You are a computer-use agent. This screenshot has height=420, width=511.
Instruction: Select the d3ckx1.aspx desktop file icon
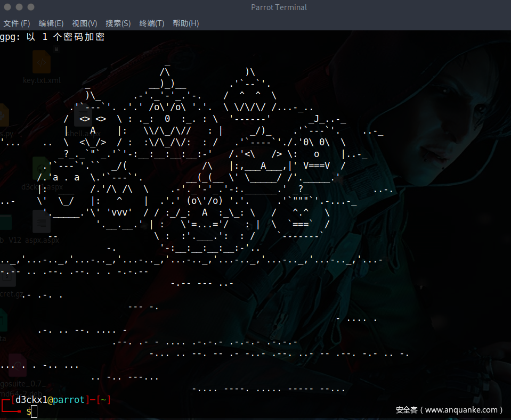pos(42,168)
